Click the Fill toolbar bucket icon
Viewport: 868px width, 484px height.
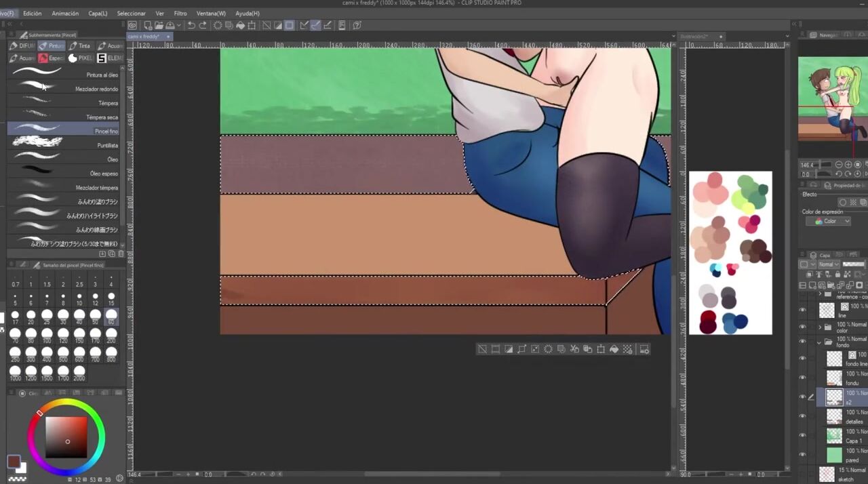coord(241,26)
